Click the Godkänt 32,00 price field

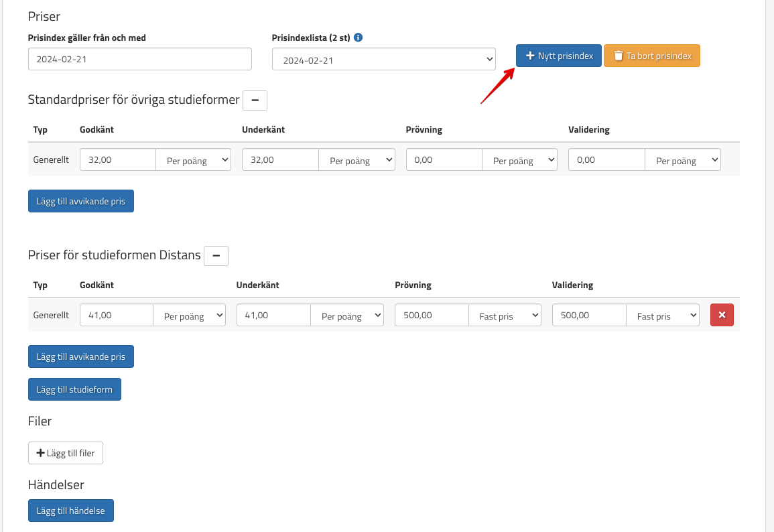[x=118, y=160]
